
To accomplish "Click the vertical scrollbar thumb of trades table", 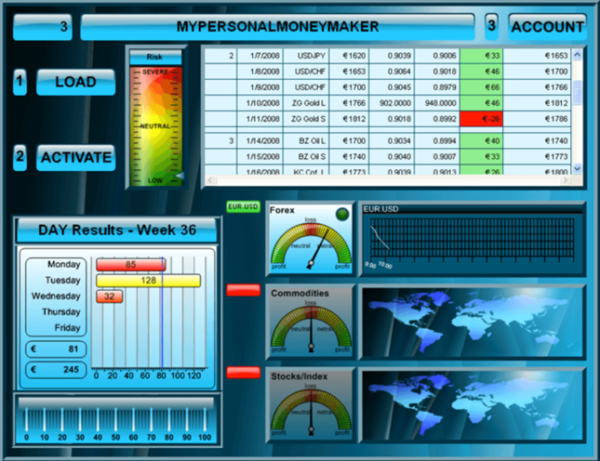I will tap(577, 92).
